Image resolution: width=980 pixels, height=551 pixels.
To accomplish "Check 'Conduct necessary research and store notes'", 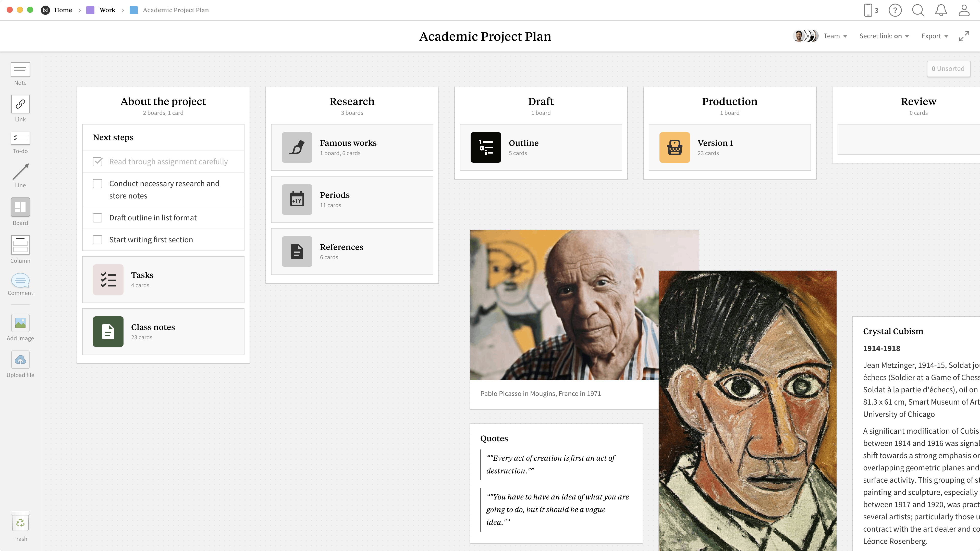I will [x=97, y=183].
